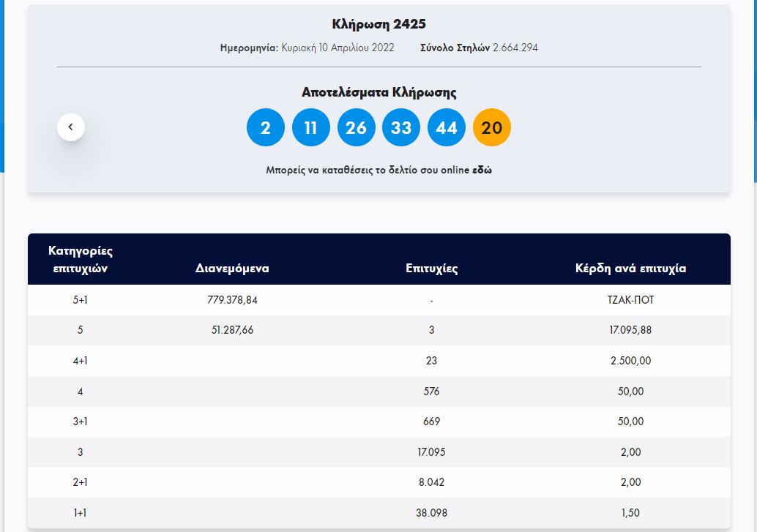This screenshot has height=532, width=757.
Task: Click the 779.378,84 distributed amount
Action: [232, 299]
